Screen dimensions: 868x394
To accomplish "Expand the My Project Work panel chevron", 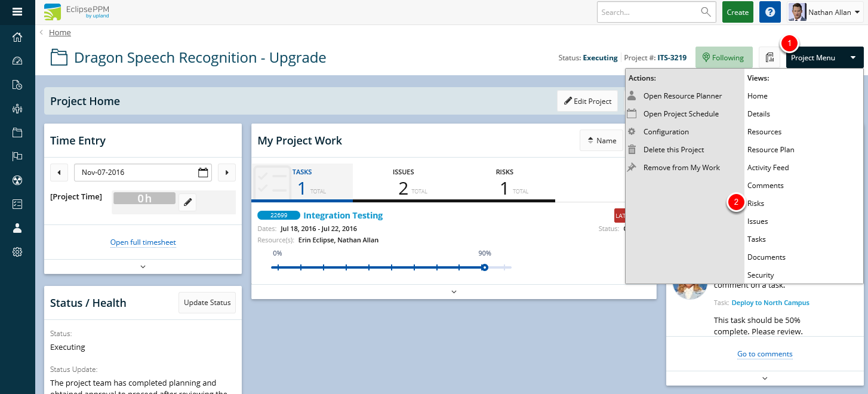I will click(x=453, y=292).
